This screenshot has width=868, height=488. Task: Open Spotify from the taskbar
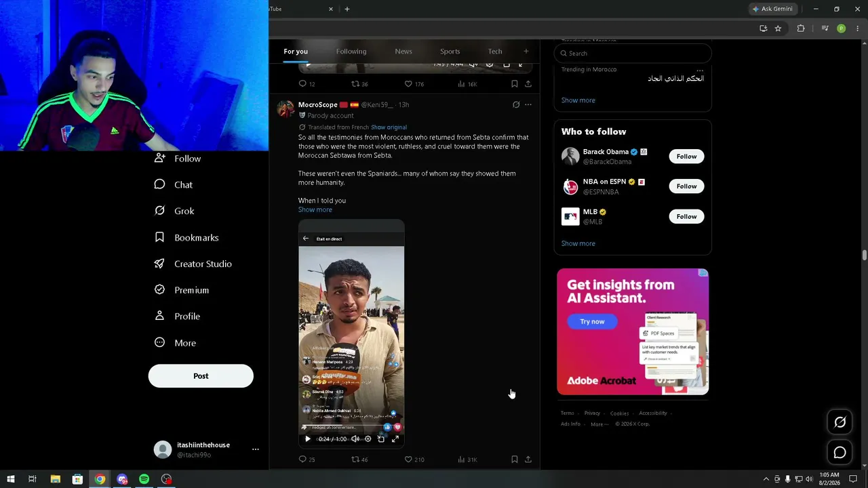coord(144,479)
